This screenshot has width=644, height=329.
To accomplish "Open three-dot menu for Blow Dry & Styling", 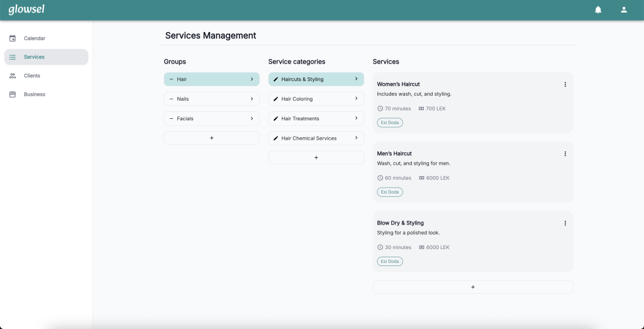I will coord(565,223).
